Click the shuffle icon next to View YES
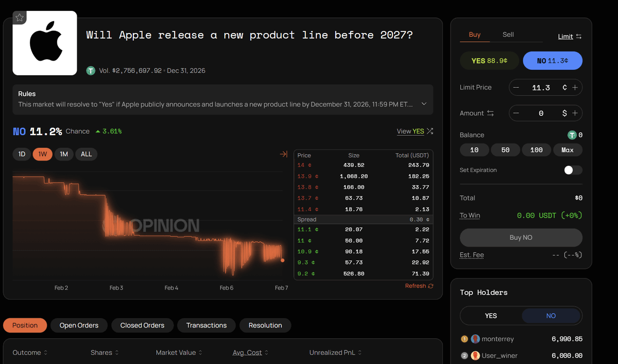618x364 pixels. (x=430, y=131)
